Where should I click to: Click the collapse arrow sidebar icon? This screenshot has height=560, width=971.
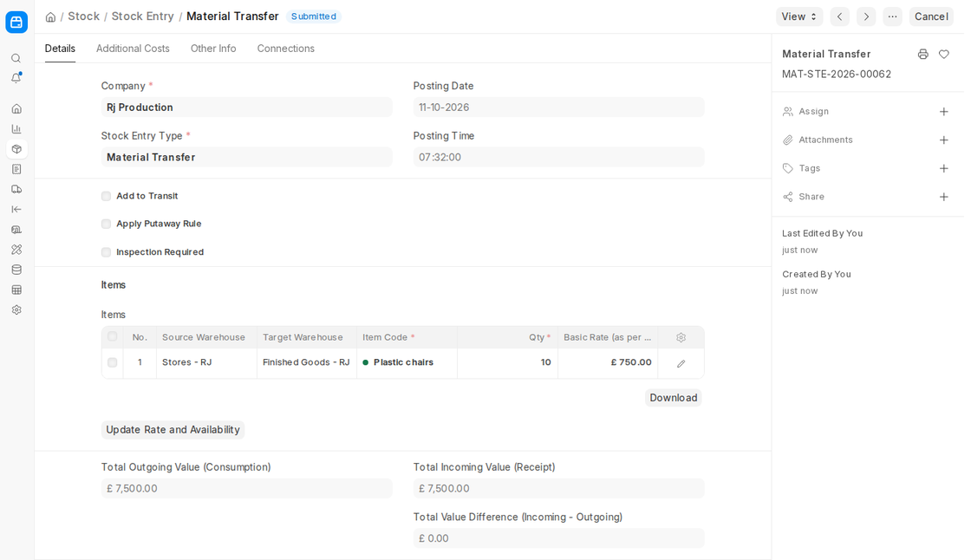(x=16, y=210)
